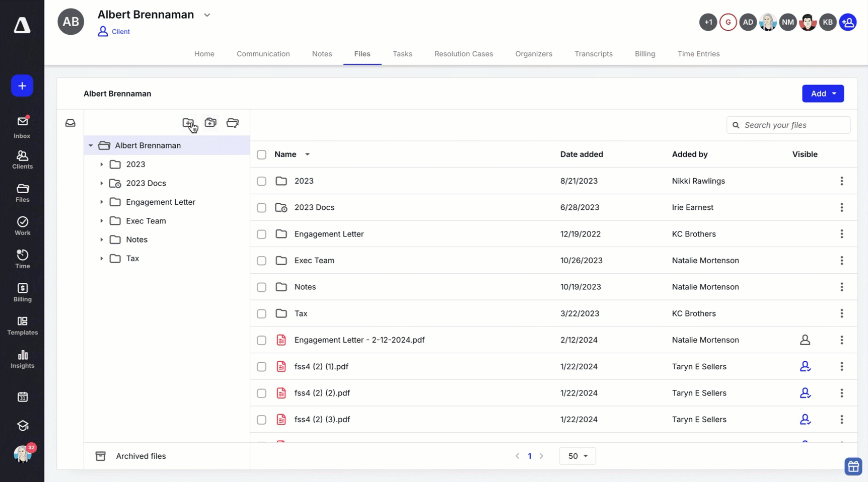The image size is (868, 482).
Task: Select checkbox for fss4 (2) (1).pdf
Action: (x=261, y=367)
